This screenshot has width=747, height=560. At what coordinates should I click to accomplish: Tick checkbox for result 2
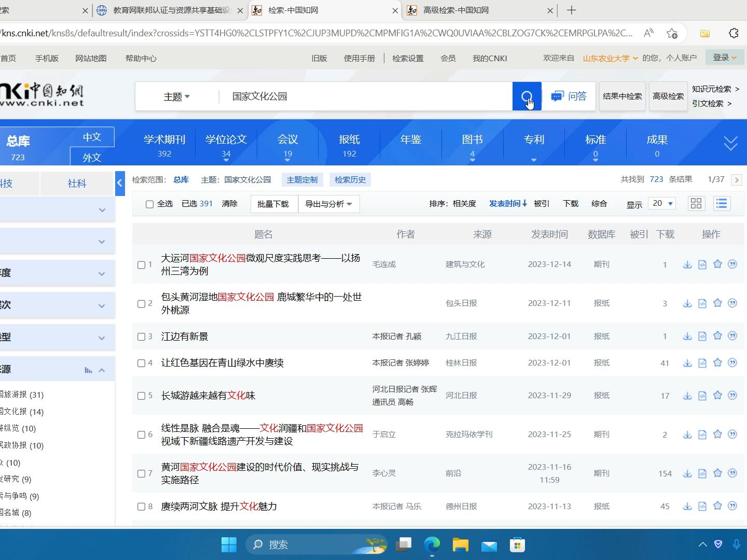click(x=141, y=304)
